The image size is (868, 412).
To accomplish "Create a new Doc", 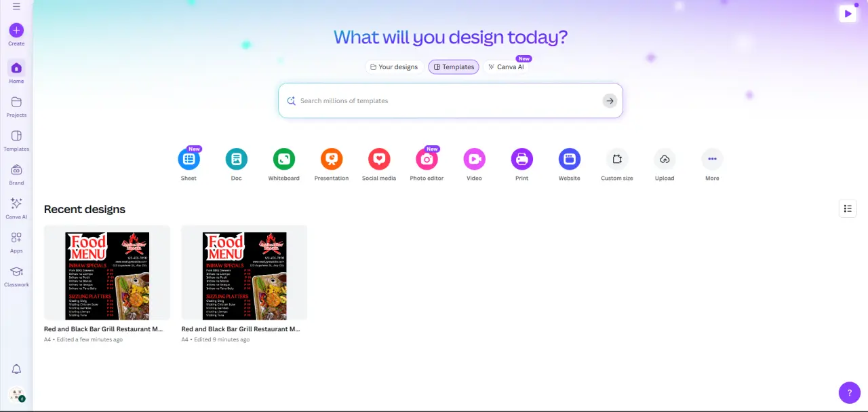I will click(236, 164).
